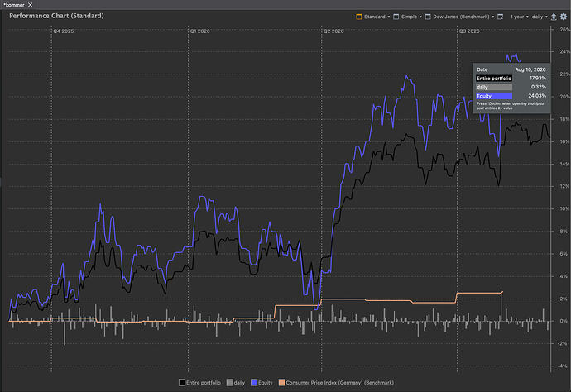Open the 1 year period dropdown
Viewport: 571px width, 392px height.
[519, 17]
